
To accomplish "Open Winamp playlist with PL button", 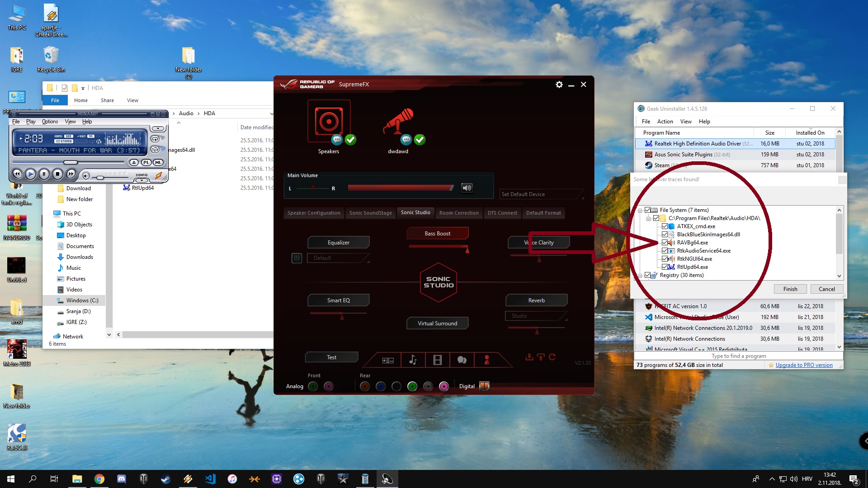I will (146, 163).
